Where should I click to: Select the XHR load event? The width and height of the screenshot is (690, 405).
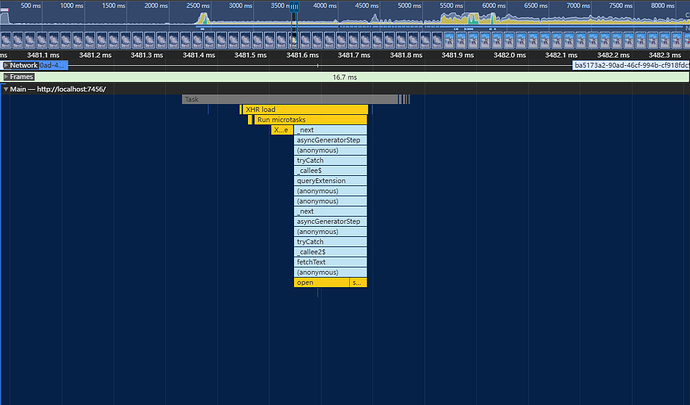tap(305, 110)
